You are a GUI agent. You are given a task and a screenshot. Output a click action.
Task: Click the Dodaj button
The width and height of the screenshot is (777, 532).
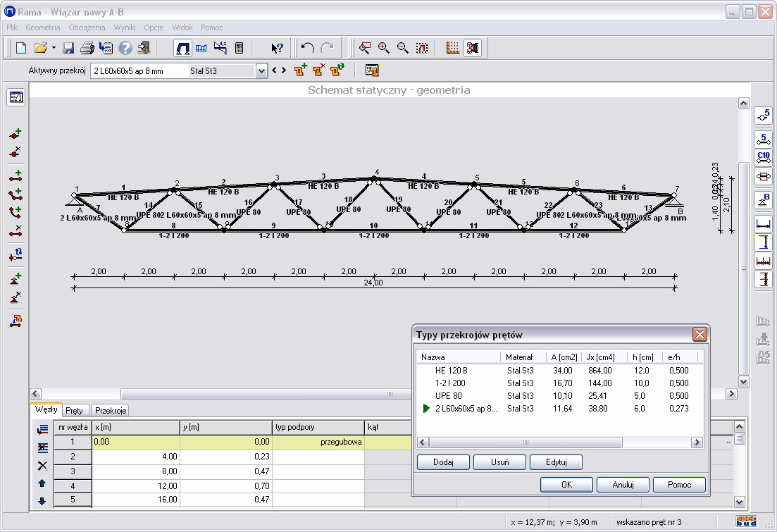coord(443,462)
